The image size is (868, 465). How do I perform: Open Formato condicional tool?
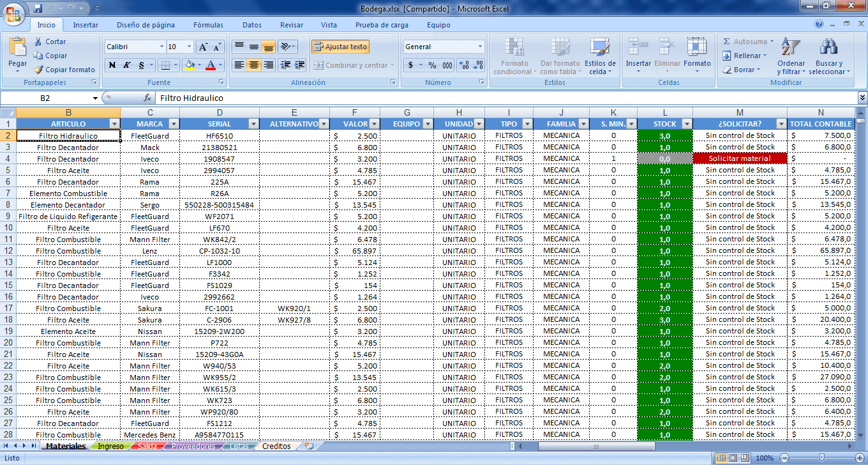(514, 47)
